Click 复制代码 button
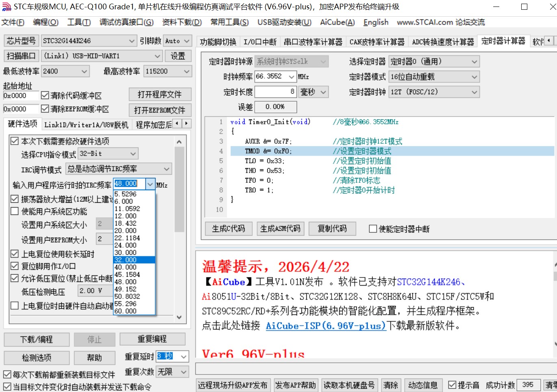Image resolution: width=557 pixels, height=392 pixels. click(332, 229)
